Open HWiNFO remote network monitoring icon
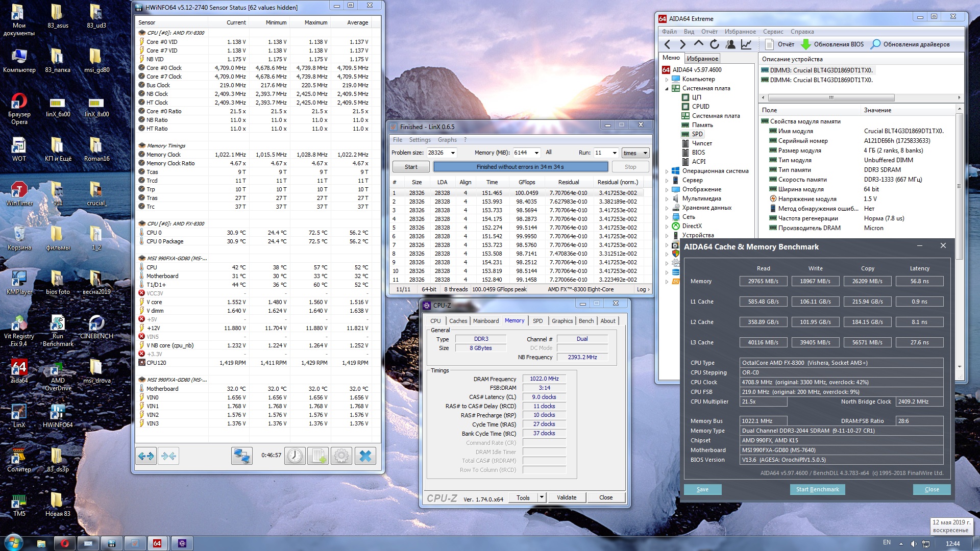 click(x=241, y=456)
